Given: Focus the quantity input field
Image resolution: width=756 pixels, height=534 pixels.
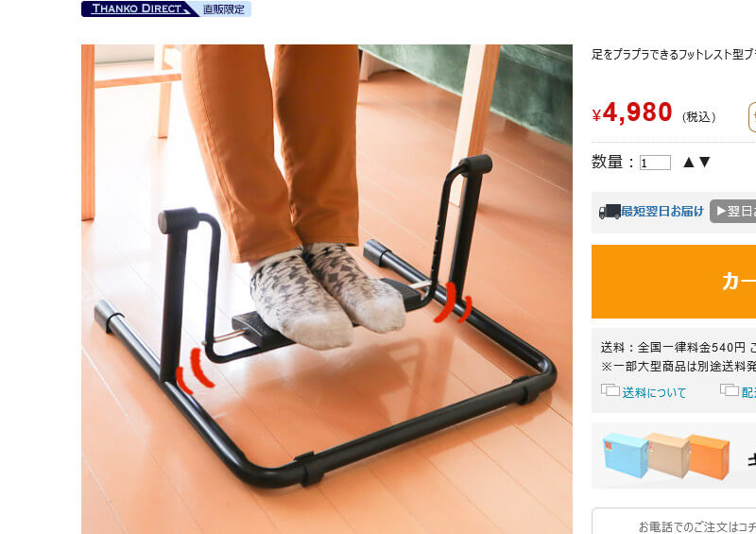Looking at the screenshot, I should pos(655,163).
